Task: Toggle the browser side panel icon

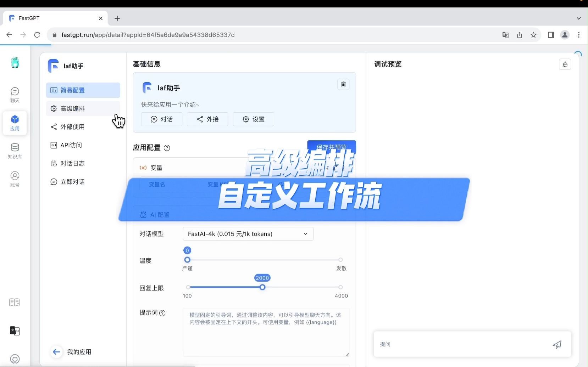Action: (551, 35)
